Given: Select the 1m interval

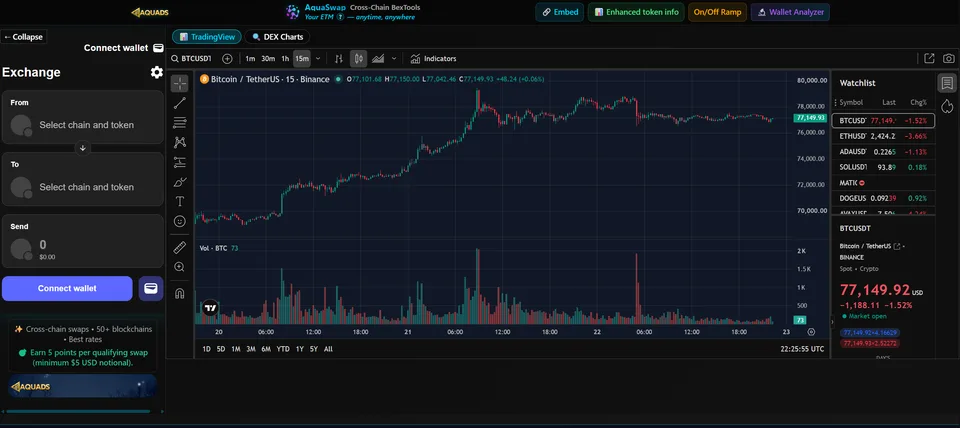Looking at the screenshot, I should coord(250,59).
